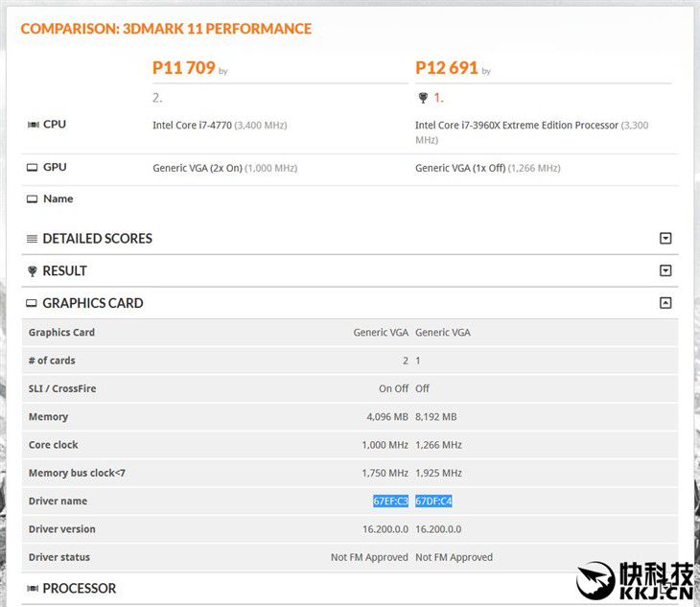The image size is (700, 607).
Task: Expand the Result section arrow
Action: tap(665, 270)
